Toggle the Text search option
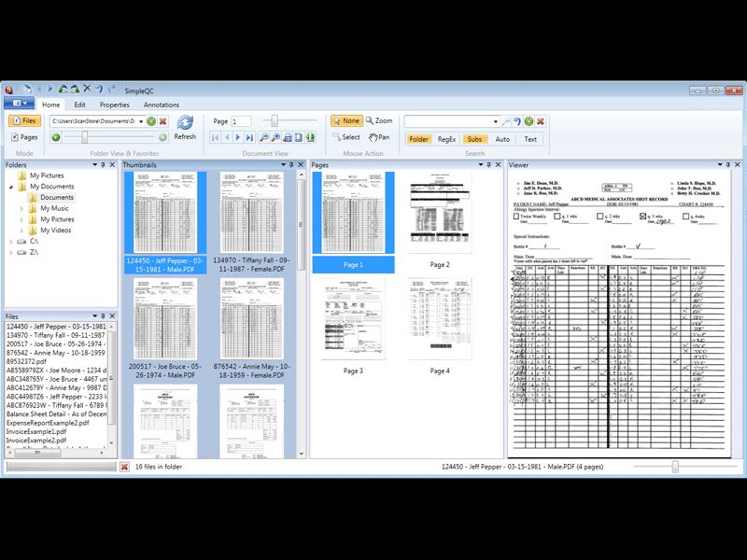The image size is (747, 560). pyautogui.click(x=530, y=139)
